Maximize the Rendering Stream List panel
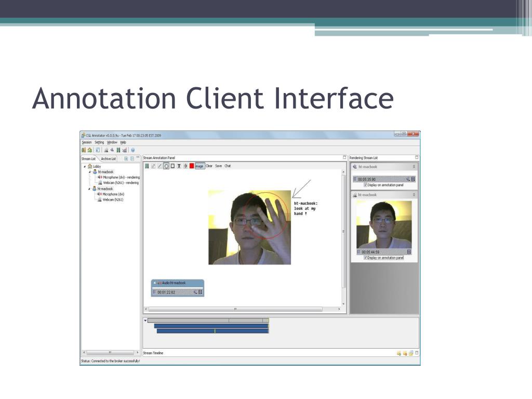532x399 pixels. 417,157
